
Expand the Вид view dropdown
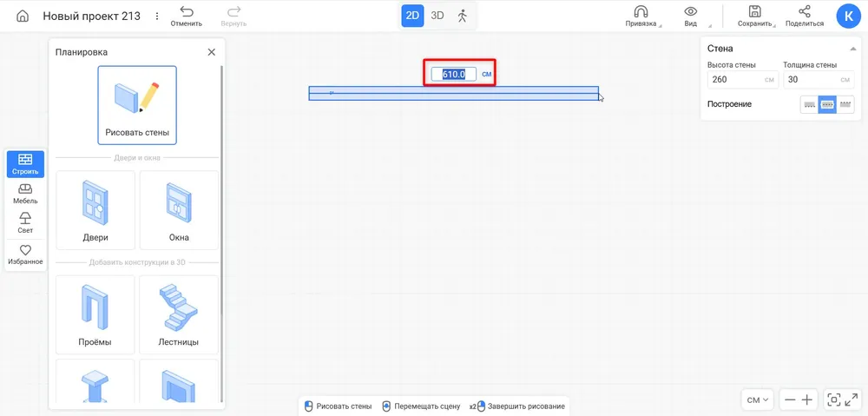691,16
